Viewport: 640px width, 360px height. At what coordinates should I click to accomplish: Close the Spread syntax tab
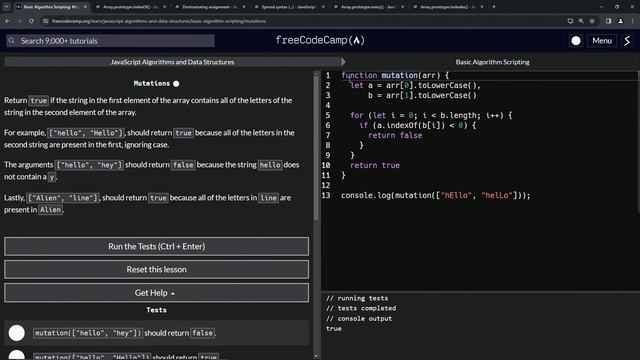[323, 7]
